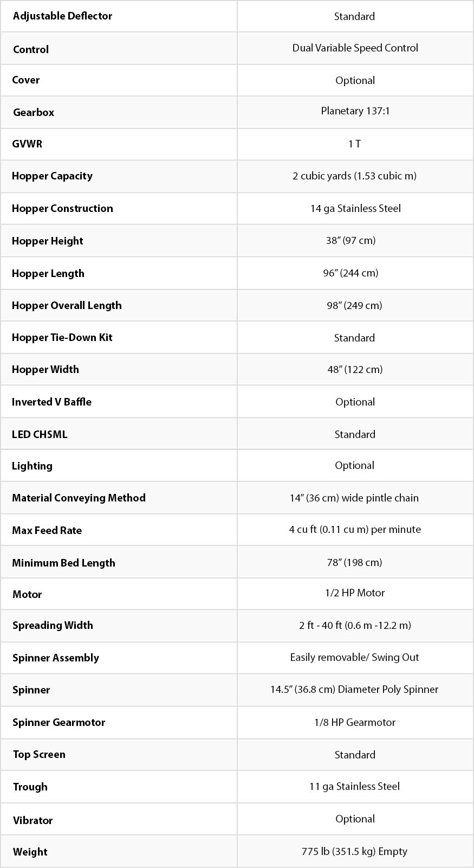This screenshot has height=868, width=474.
Task: Click the Minimum Bed Length label
Action: coord(63,563)
